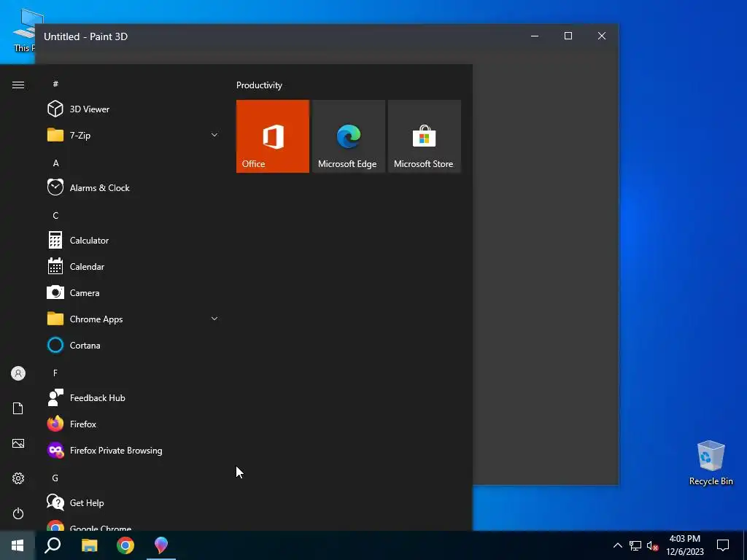Open the Action Center notifications icon
Screen dimensions: 747x560
[723, 545]
